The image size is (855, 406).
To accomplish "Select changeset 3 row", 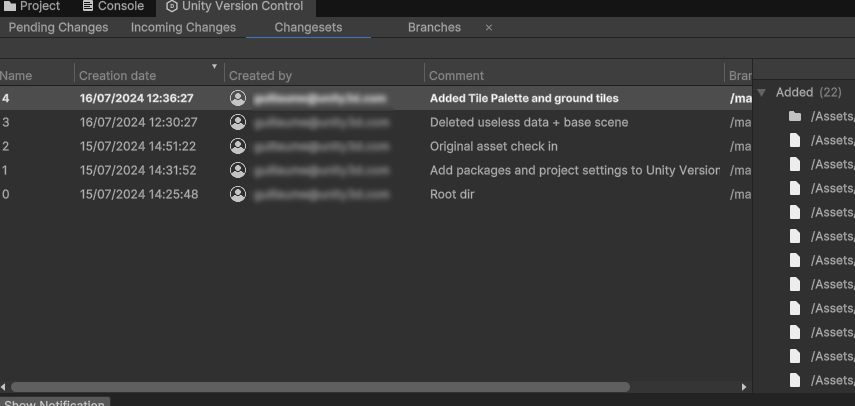I will pyautogui.click(x=376, y=122).
